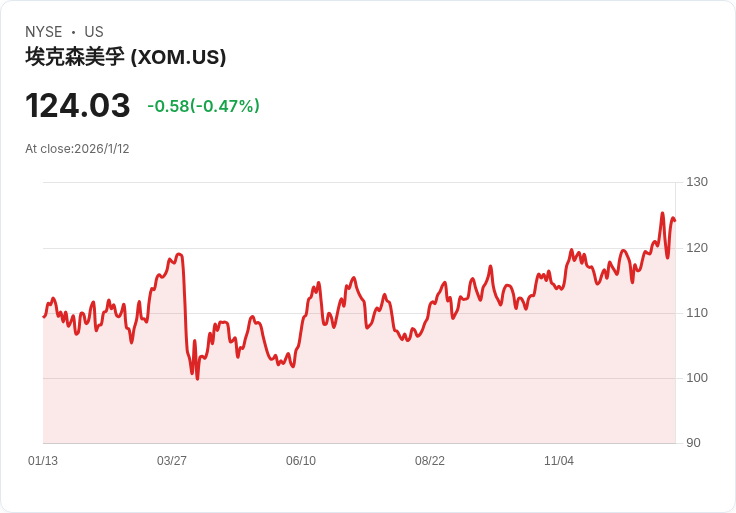This screenshot has width=736, height=513.
Task: Click the starting point of the price line
Action: [44, 316]
